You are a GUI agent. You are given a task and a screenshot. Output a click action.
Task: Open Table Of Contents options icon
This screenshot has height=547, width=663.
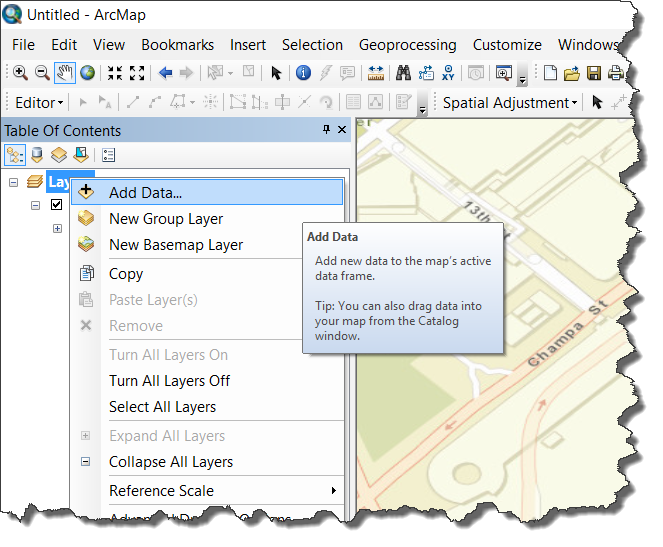(108, 155)
